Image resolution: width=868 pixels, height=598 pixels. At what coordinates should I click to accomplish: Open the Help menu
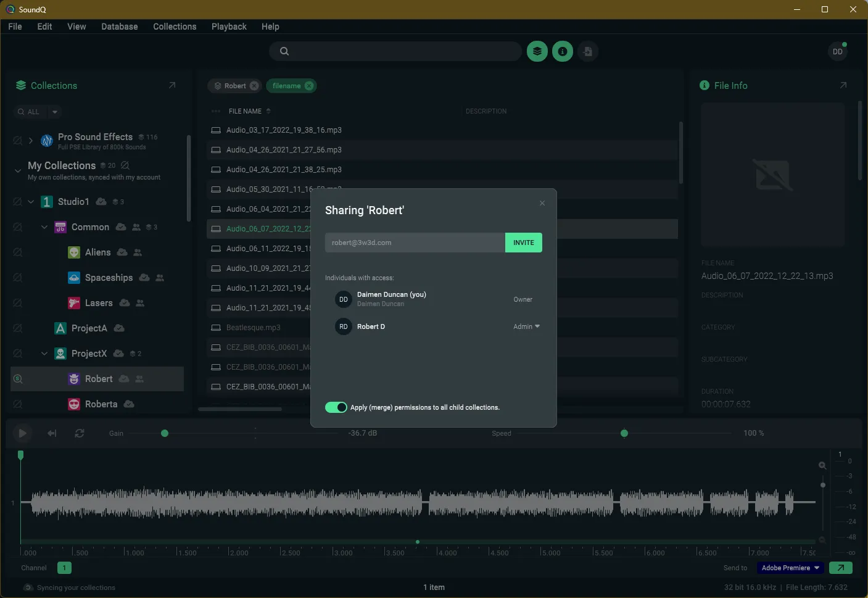click(270, 27)
